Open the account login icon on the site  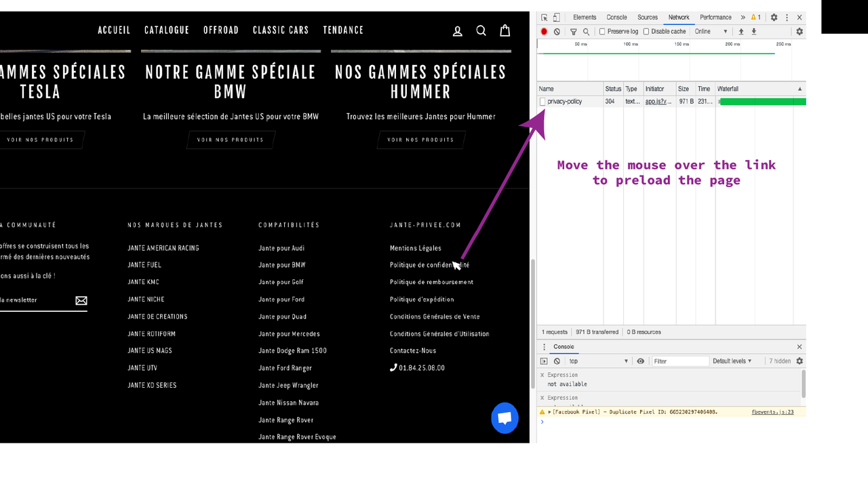click(x=458, y=30)
